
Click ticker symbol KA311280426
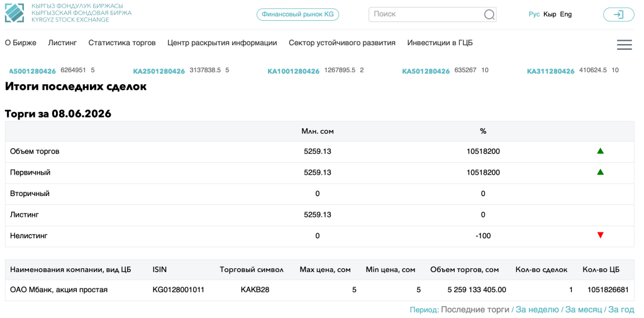[551, 72]
